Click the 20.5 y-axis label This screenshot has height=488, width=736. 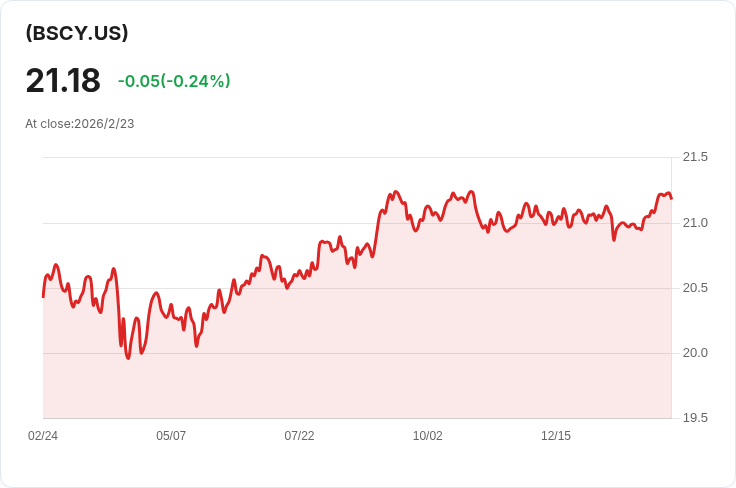tap(695, 288)
